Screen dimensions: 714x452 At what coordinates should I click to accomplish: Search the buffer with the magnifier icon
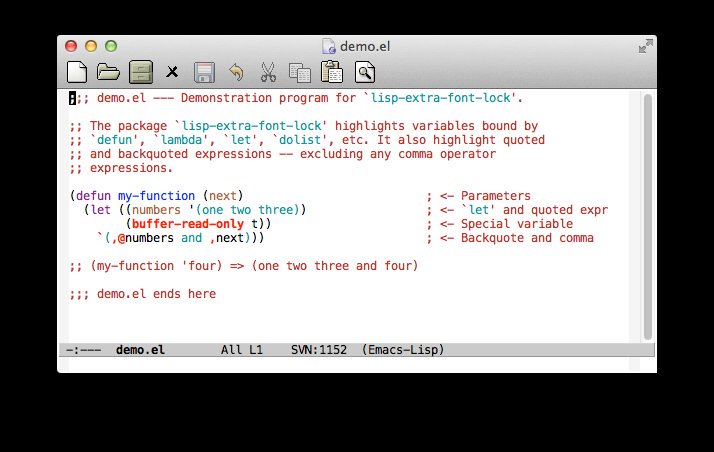[365, 71]
